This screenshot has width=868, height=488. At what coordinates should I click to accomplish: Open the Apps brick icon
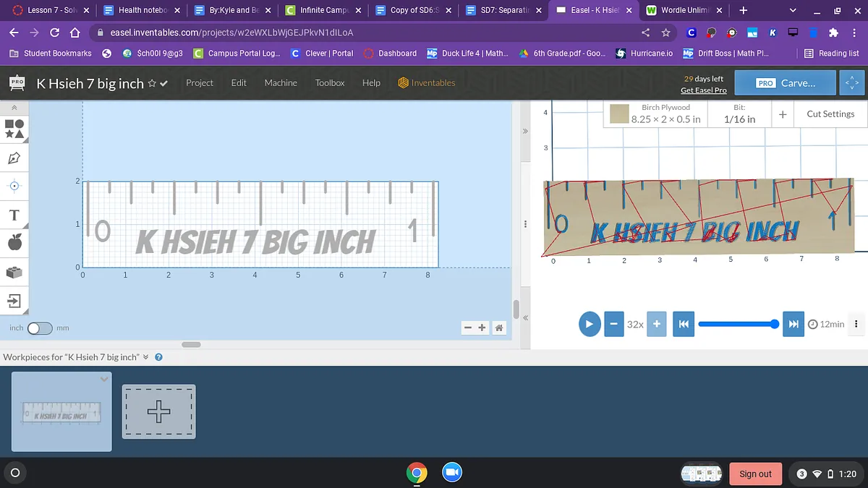14,272
